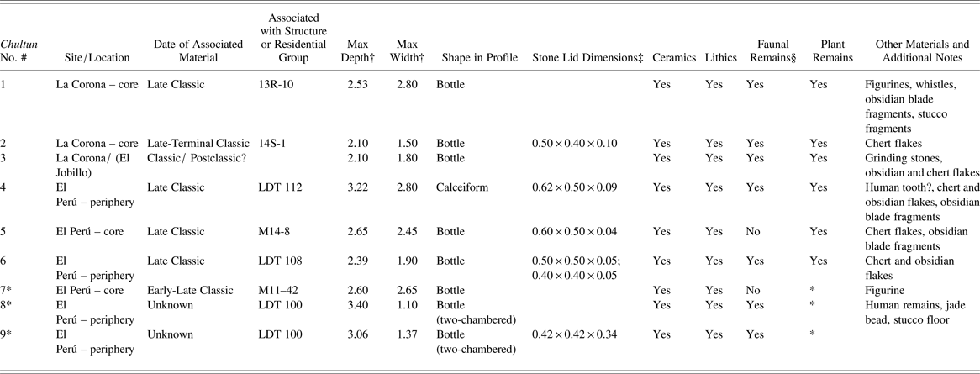This screenshot has height=374, width=980.
Task: Click the 'Lithics' column header
Action: tap(720, 58)
